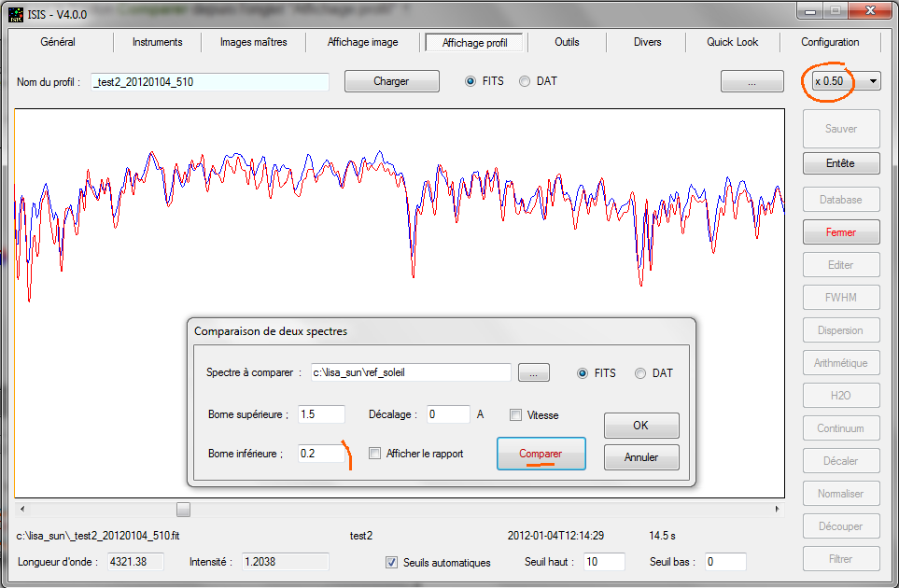This screenshot has height=588, width=899.
Task: Click the ISIS application icon in title bar
Action: coord(16,14)
